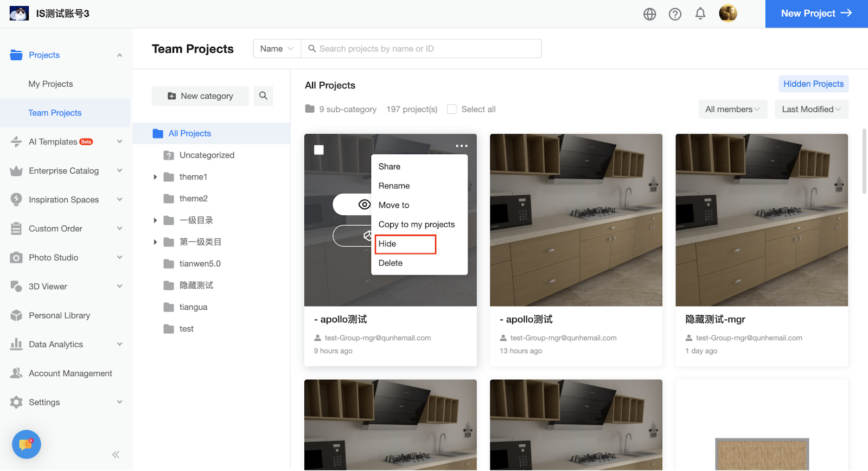
Task: Check the Select all checkbox
Action: (451, 109)
